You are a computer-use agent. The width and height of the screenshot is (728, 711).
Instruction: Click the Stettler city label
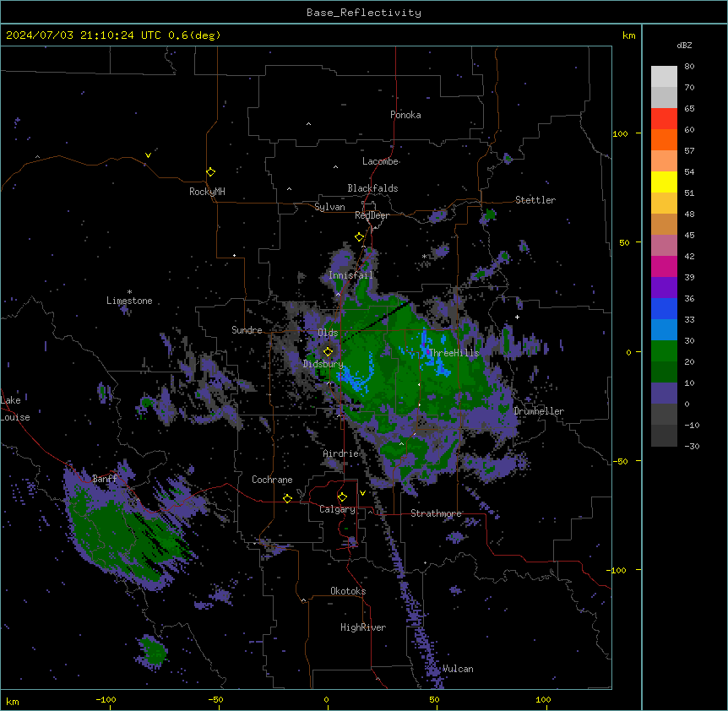tap(535, 200)
